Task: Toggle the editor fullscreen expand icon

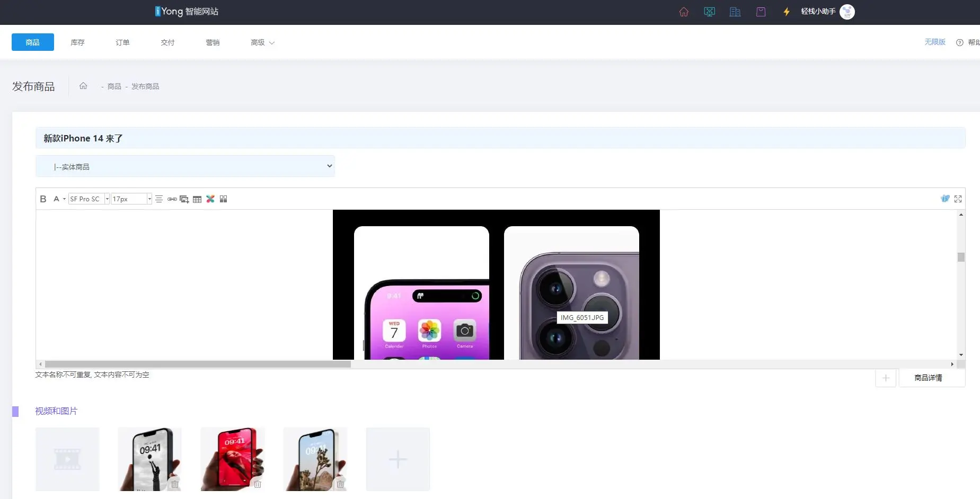Action: [958, 199]
